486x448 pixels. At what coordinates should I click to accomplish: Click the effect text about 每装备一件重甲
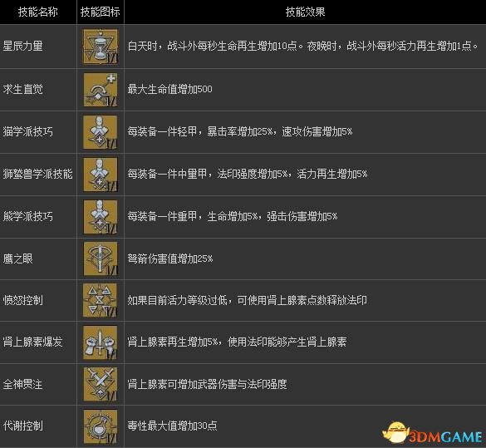pyautogui.click(x=233, y=216)
